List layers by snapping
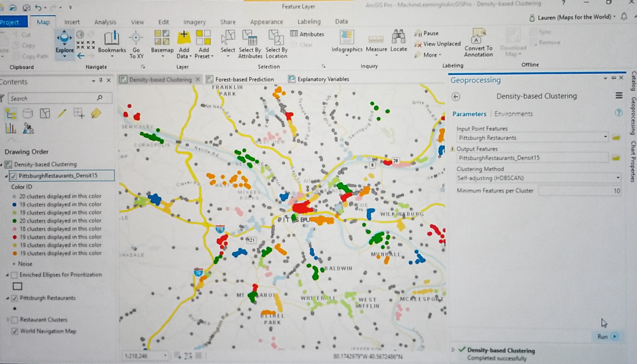The width and height of the screenshot is (637, 364). pos(79,113)
